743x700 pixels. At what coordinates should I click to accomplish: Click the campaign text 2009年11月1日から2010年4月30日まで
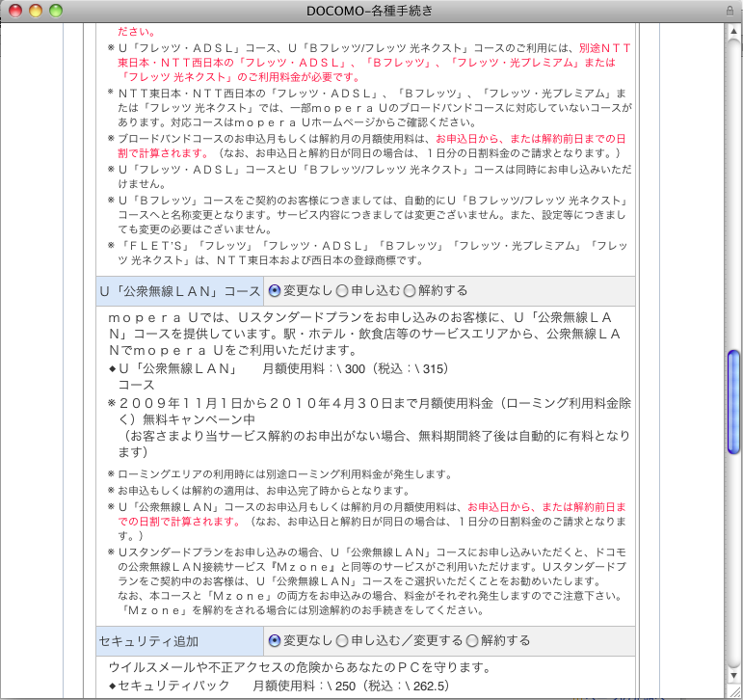click(267, 403)
